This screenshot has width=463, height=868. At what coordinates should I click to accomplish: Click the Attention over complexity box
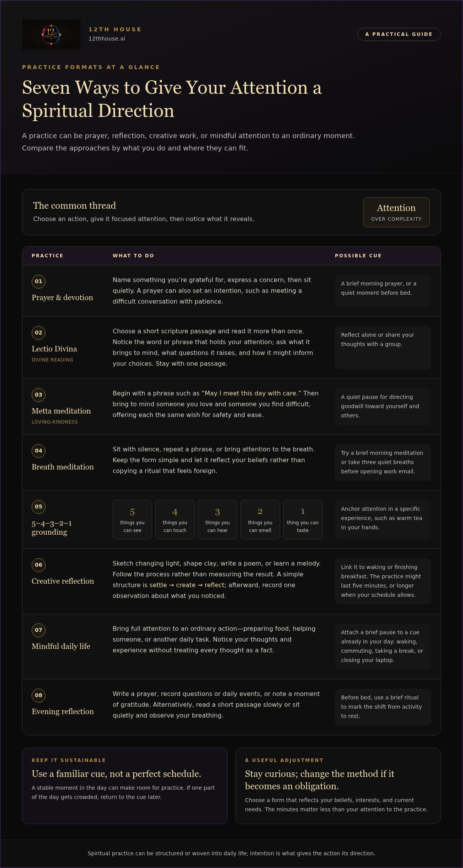coord(396,212)
